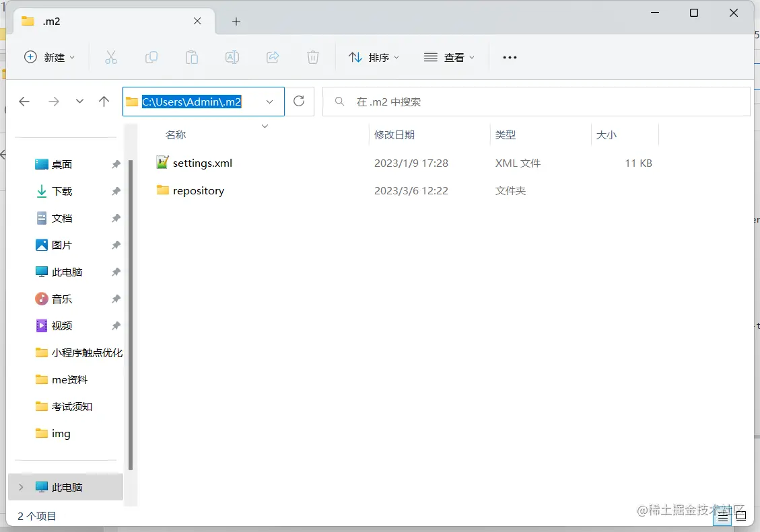Sort by 类型 column header
The image size is (760, 532).
point(505,135)
